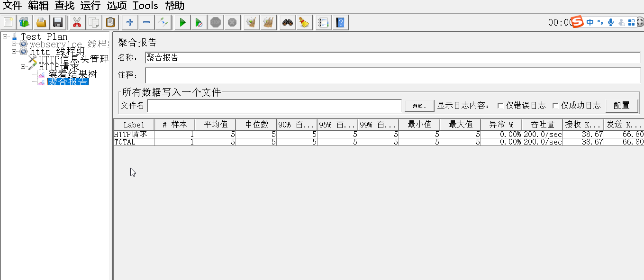Cut the selected element with scissors icon
Image resolution: width=644 pixels, height=280 pixels.
(76, 22)
